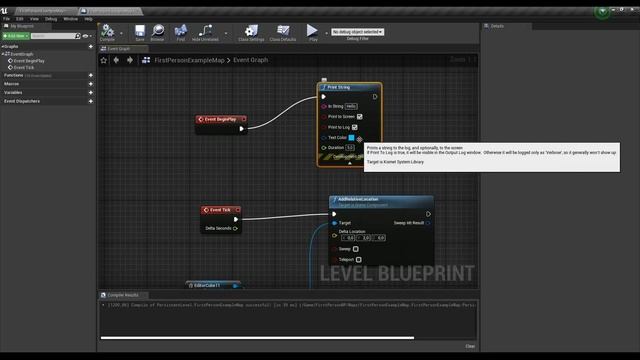The width and height of the screenshot is (640, 360).
Task: Open the Edit menu
Action: (x=20, y=19)
